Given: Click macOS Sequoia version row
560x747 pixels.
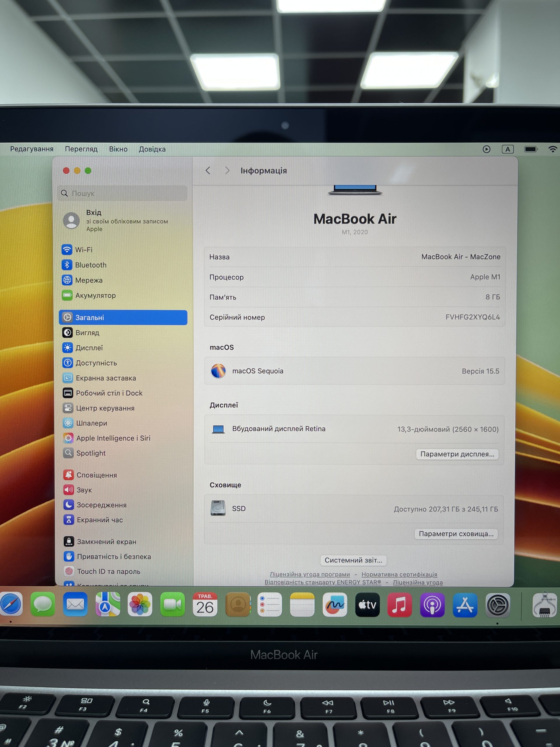Looking at the screenshot, I should 354,371.
